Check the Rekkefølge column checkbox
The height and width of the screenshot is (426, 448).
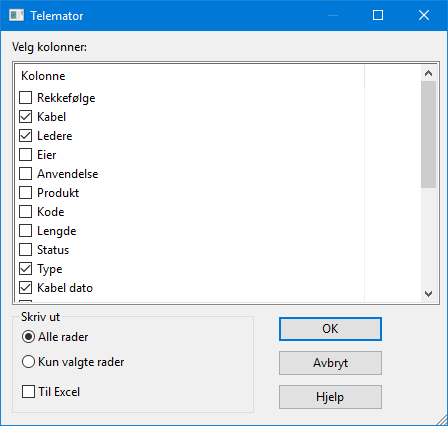pyautogui.click(x=26, y=98)
